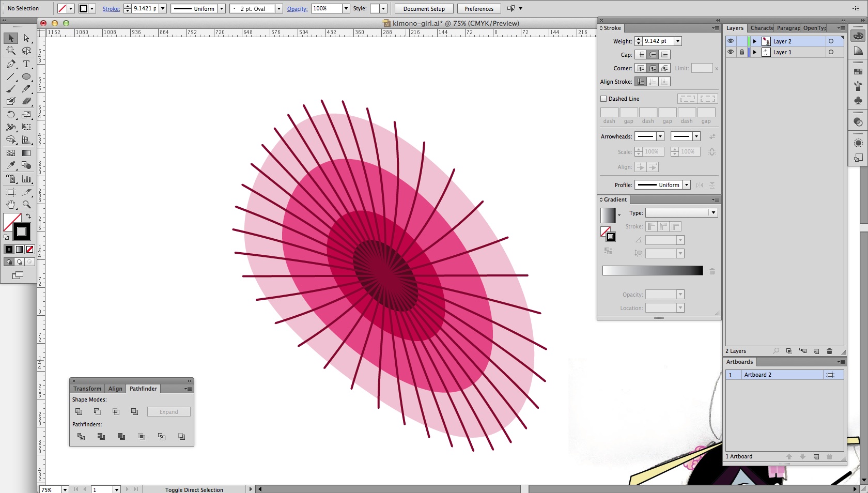Select the Type tool
The image size is (868, 493).
point(26,64)
